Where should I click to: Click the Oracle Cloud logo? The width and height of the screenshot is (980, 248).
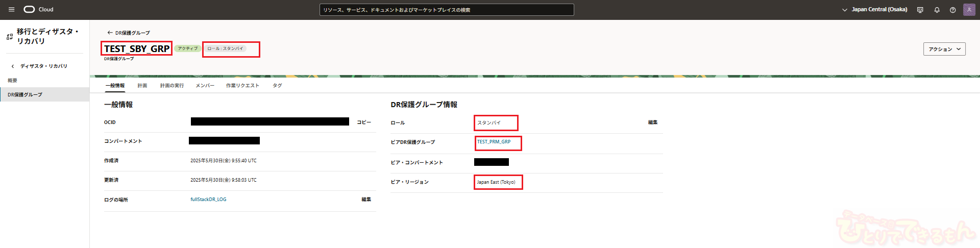(x=38, y=10)
